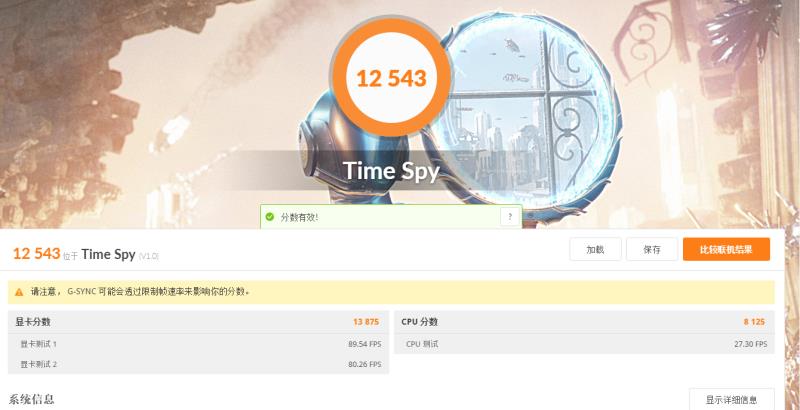Click the CPU 测试 result row
This screenshot has width=800, height=410.
pos(584,344)
